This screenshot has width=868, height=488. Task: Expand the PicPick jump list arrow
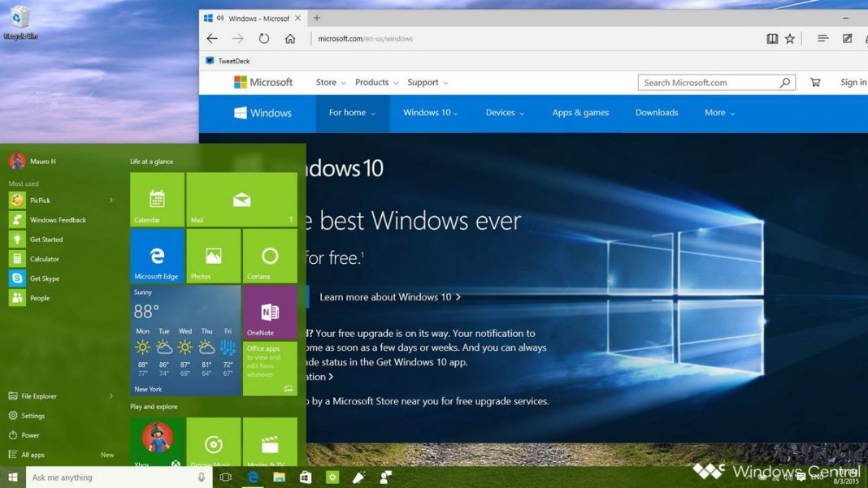click(111, 201)
